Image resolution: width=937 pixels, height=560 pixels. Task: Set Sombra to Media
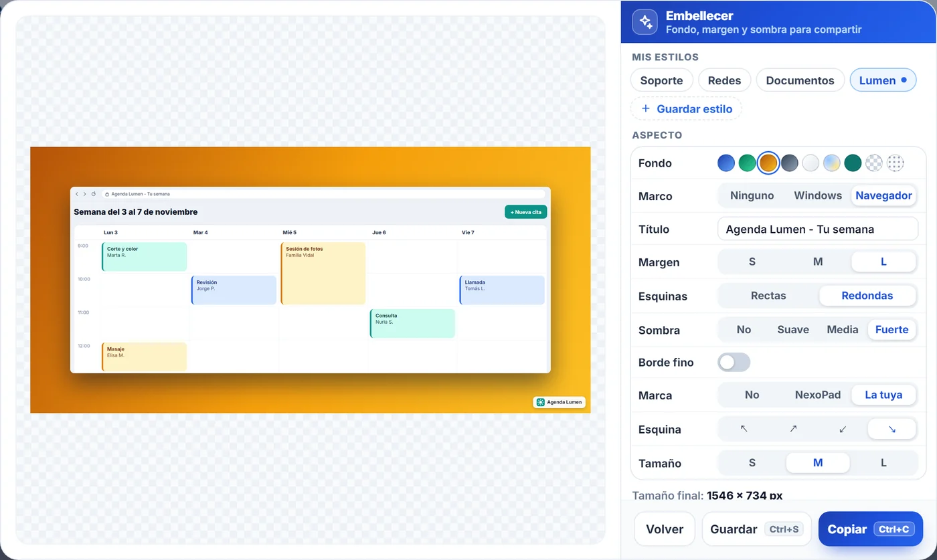843,330
